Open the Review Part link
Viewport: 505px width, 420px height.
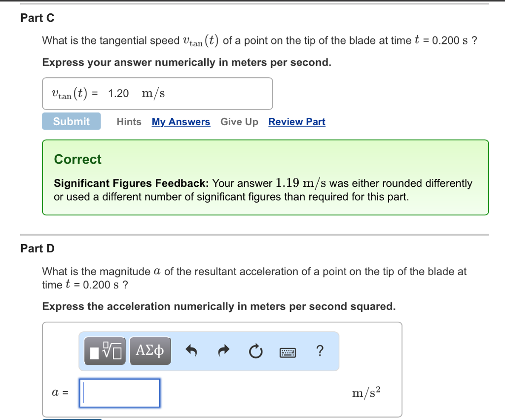(x=296, y=122)
